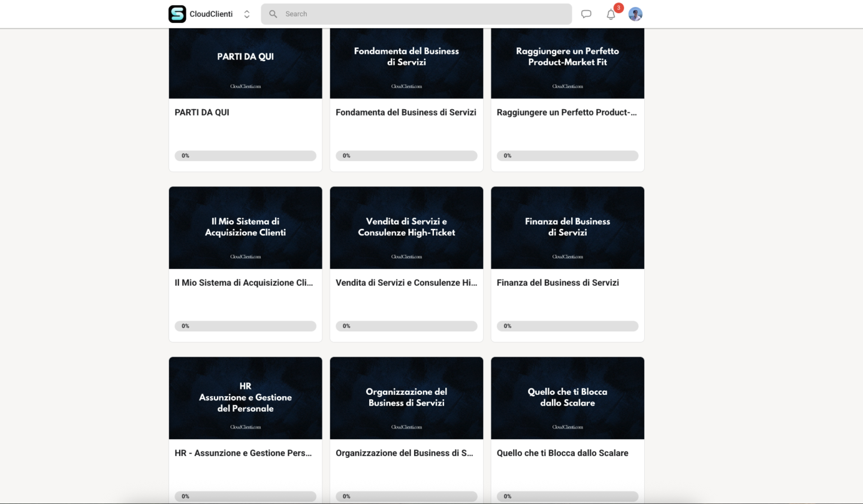Open Quello che ti Blocca thumbnail
Screen dimensions: 863x504
click(x=568, y=398)
